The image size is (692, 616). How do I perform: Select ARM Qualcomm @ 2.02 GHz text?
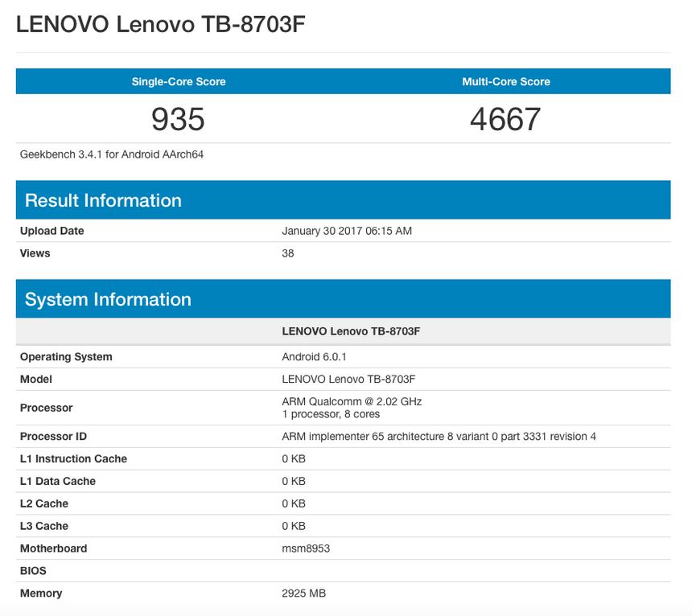(352, 401)
